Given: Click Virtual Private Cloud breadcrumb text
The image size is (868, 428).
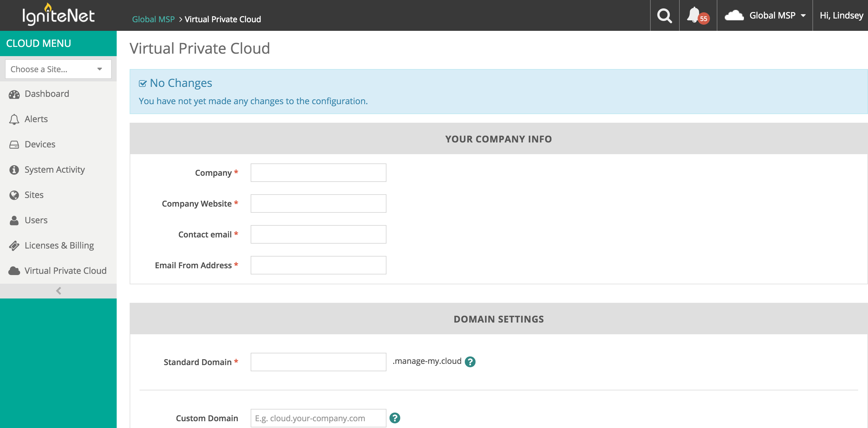Looking at the screenshot, I should pyautogui.click(x=223, y=19).
